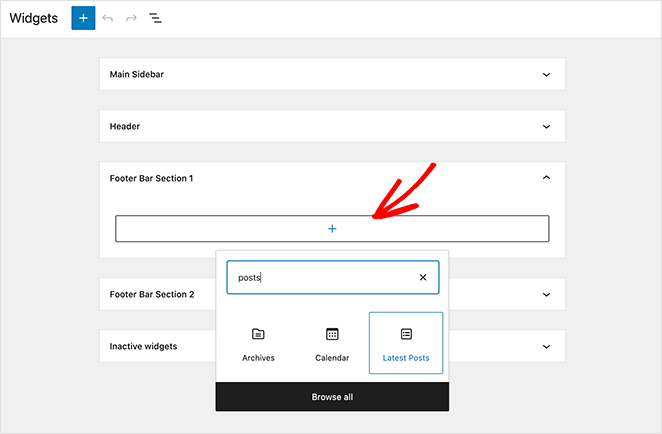Click the add block plus in footer area
The width and height of the screenshot is (662, 434).
coord(332,229)
